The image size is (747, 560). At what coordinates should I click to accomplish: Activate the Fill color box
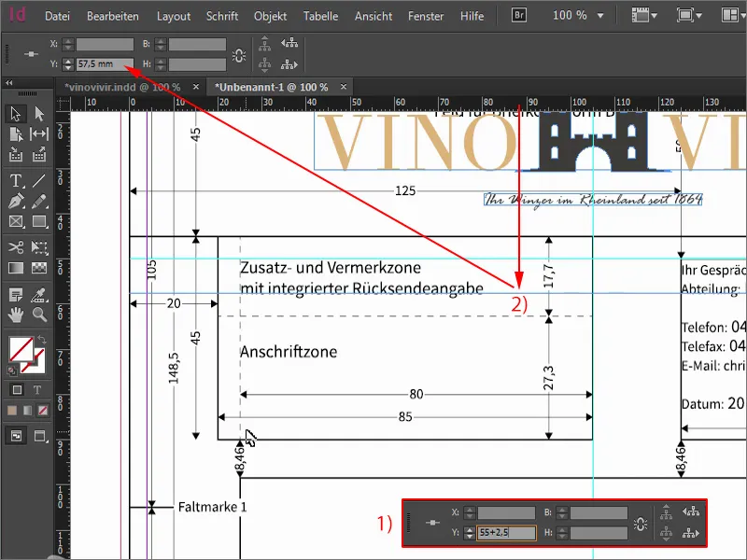pos(21,349)
